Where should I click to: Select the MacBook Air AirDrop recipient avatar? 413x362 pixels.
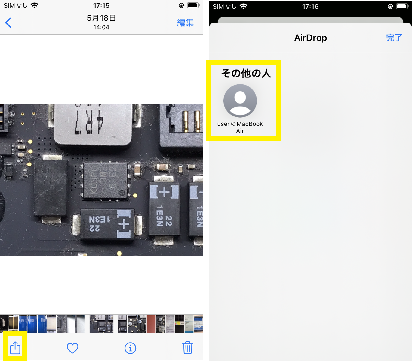pyautogui.click(x=240, y=101)
